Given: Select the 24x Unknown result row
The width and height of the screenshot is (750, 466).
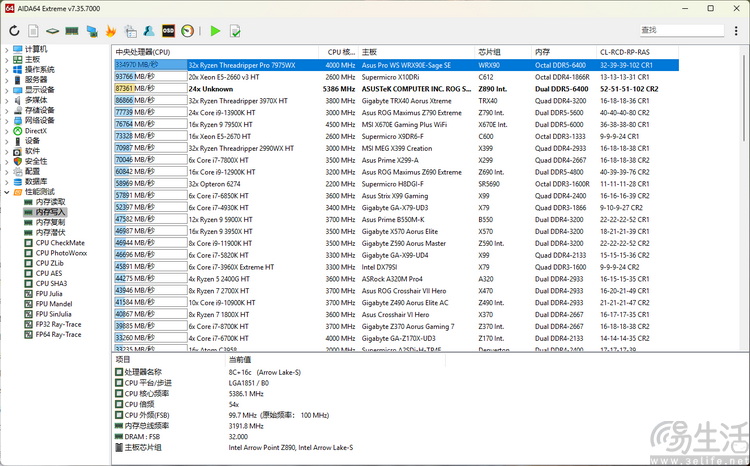Looking at the screenshot, I should (396, 89).
